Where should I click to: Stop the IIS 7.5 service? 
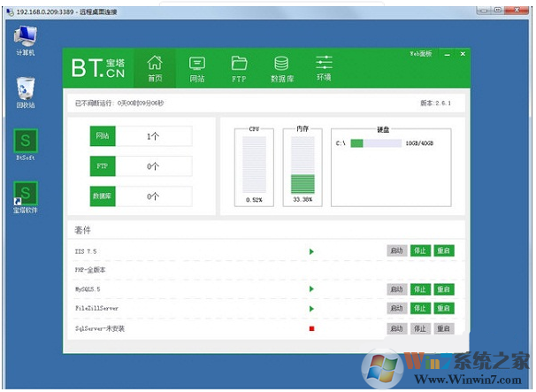[x=420, y=251]
